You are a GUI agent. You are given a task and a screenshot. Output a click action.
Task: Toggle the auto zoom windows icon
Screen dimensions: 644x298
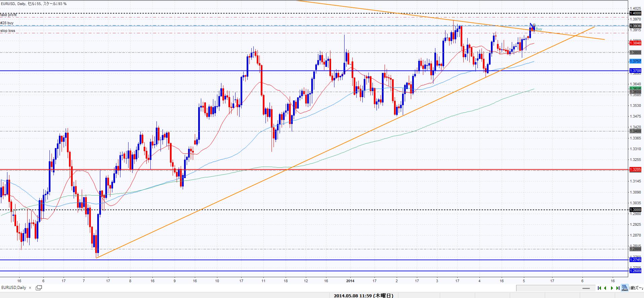(624, 288)
